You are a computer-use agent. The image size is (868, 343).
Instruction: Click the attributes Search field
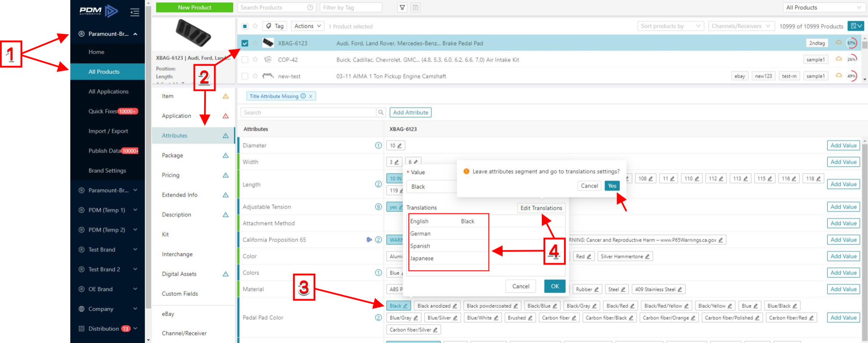[309, 113]
